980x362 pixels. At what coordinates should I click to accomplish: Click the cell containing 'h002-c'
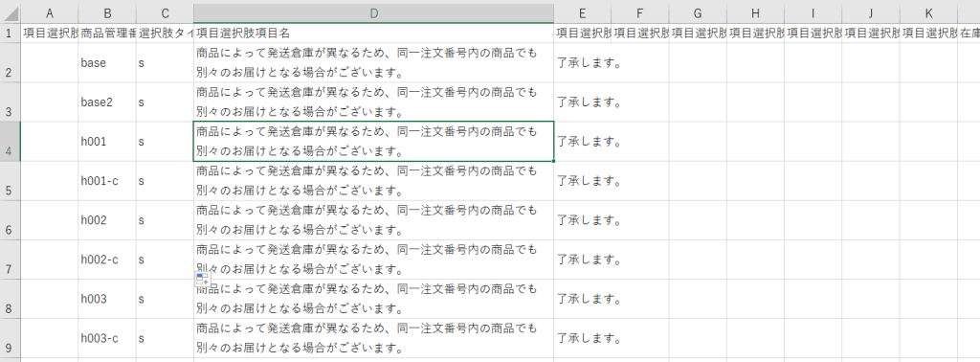point(107,260)
